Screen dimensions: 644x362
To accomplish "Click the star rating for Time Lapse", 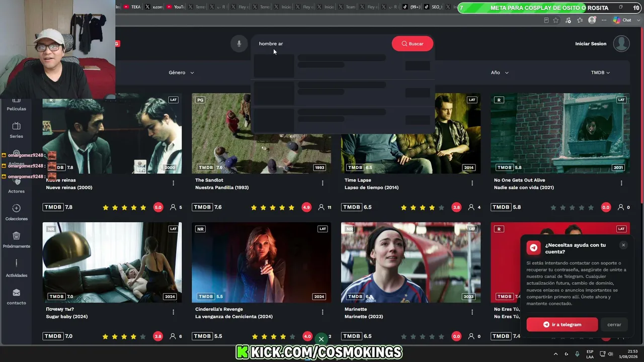I will pyautogui.click(x=423, y=207).
